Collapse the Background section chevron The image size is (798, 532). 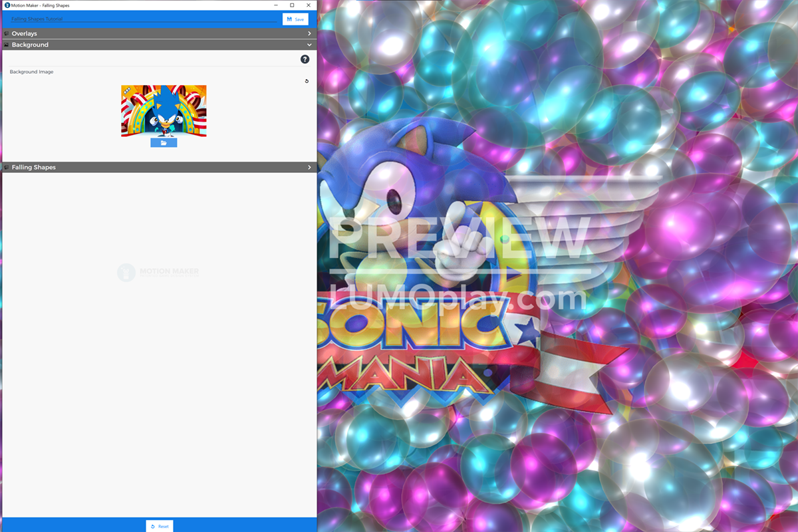click(x=309, y=45)
